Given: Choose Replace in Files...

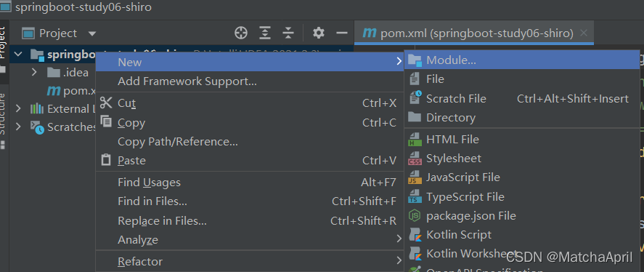Looking at the screenshot, I should coord(250,221).
